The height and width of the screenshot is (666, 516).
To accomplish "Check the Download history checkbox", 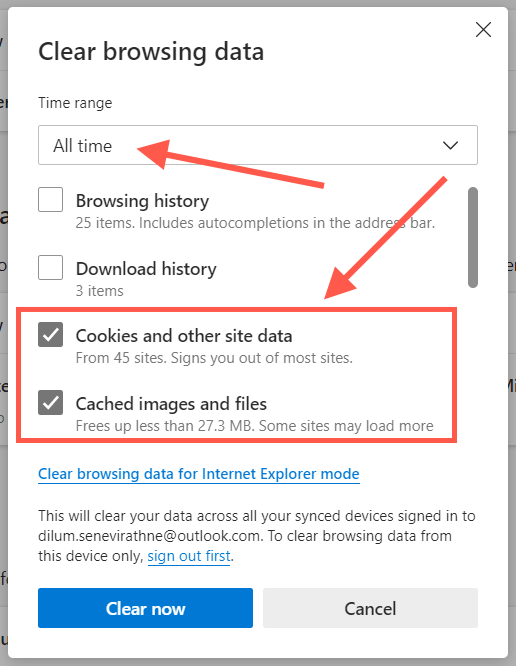I will [51, 268].
